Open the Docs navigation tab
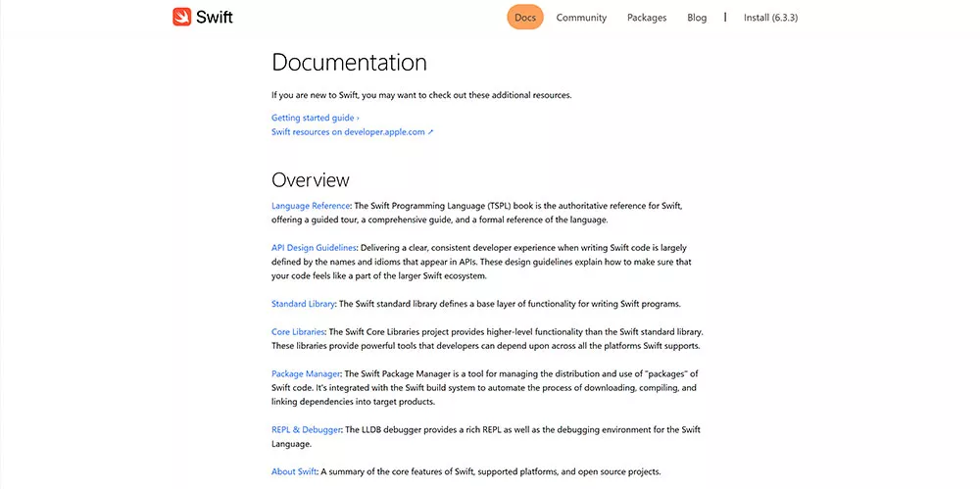The image size is (980, 489). (x=525, y=18)
